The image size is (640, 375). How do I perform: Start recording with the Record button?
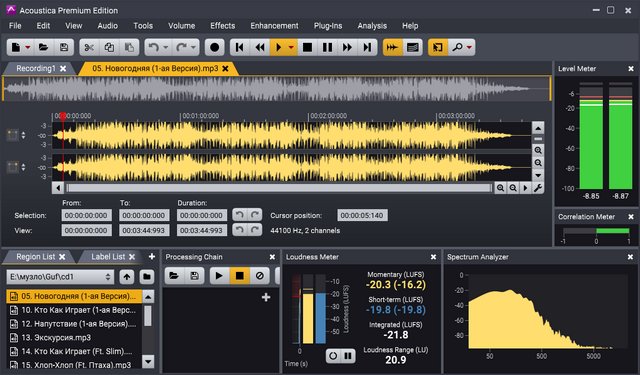(214, 47)
